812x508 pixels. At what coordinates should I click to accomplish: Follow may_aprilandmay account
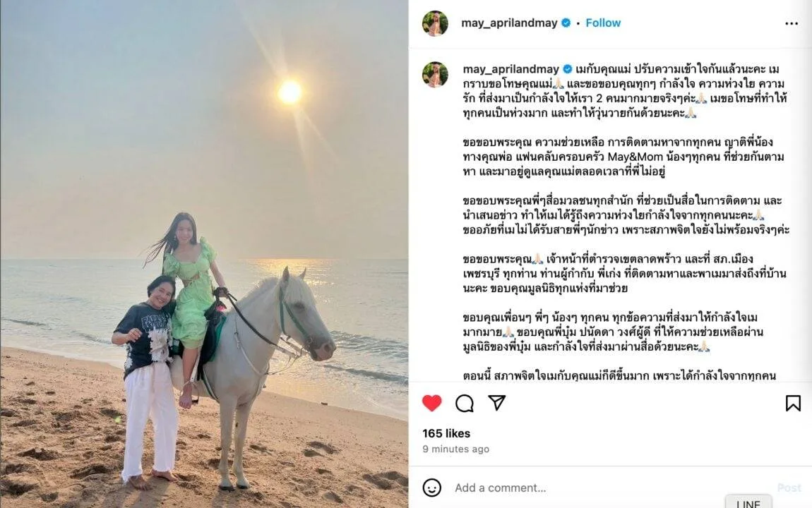[603, 23]
